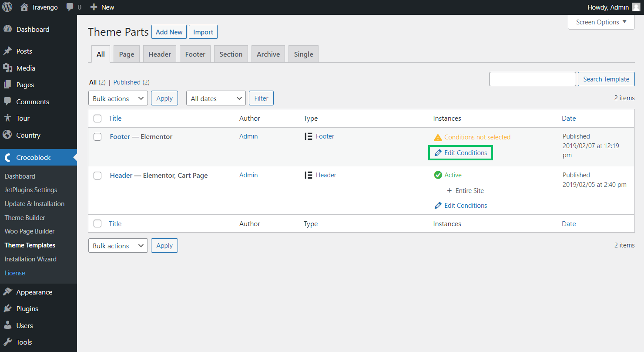Switch to the All tab

(x=101, y=54)
